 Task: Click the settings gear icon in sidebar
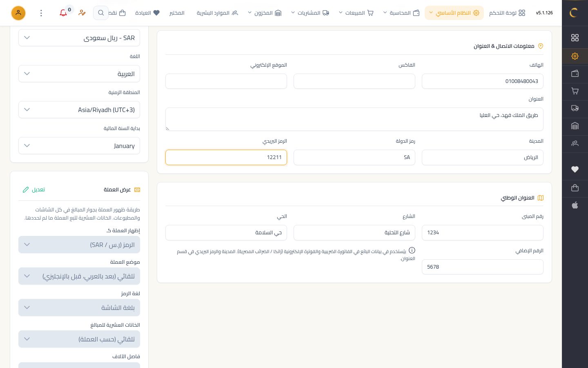575,56
